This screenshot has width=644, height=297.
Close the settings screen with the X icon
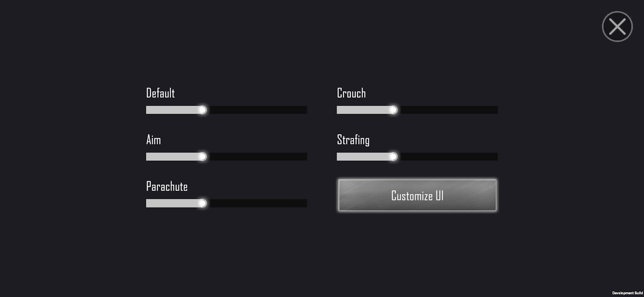617,27
